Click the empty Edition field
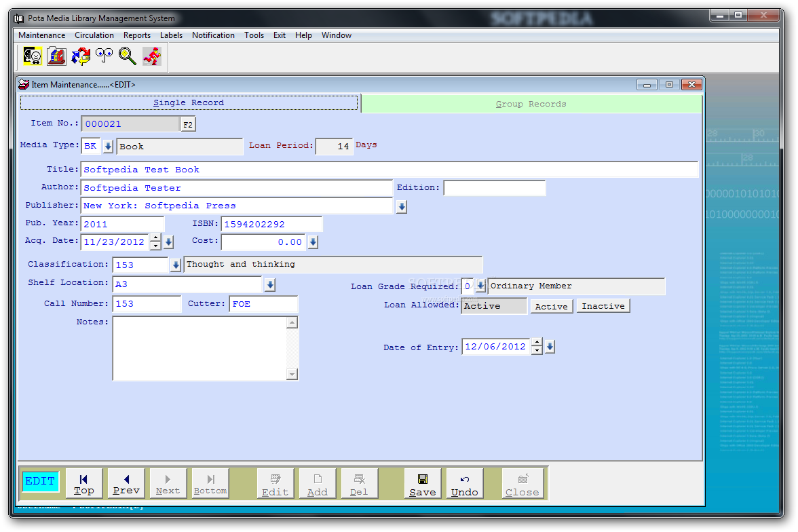The height and width of the screenshot is (532, 798). click(495, 188)
